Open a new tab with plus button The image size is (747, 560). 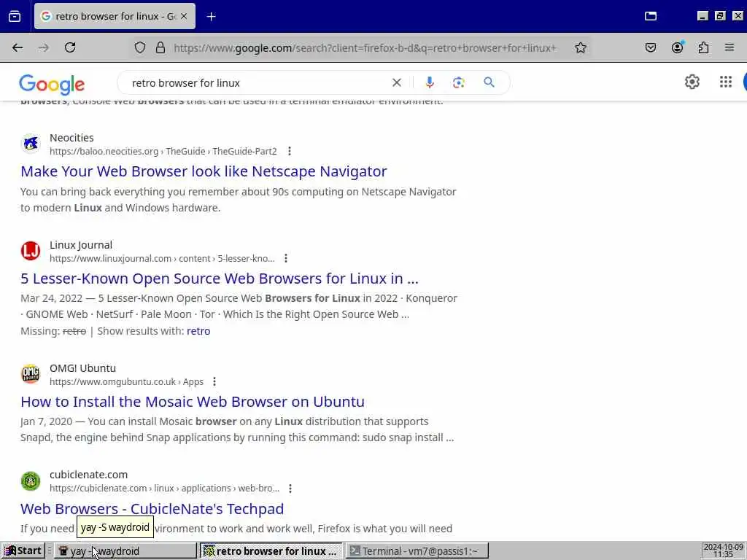pyautogui.click(x=211, y=17)
